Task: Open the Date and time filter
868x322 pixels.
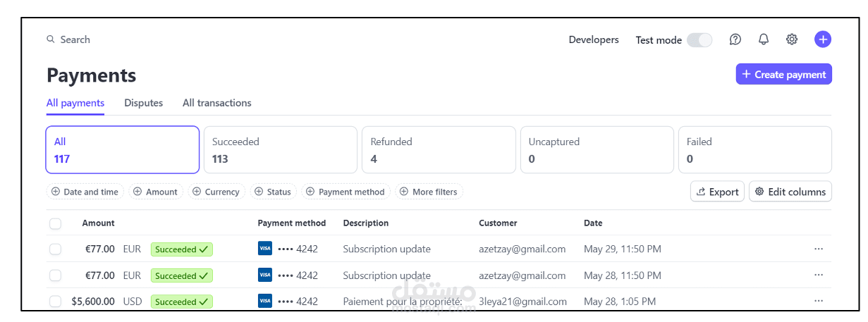Action: (x=85, y=192)
